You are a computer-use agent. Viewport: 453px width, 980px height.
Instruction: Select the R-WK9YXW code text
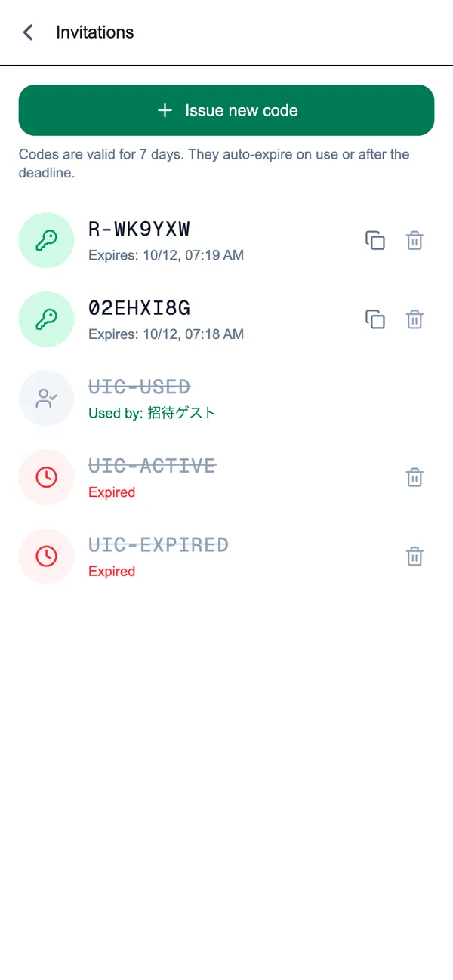pyautogui.click(x=139, y=229)
